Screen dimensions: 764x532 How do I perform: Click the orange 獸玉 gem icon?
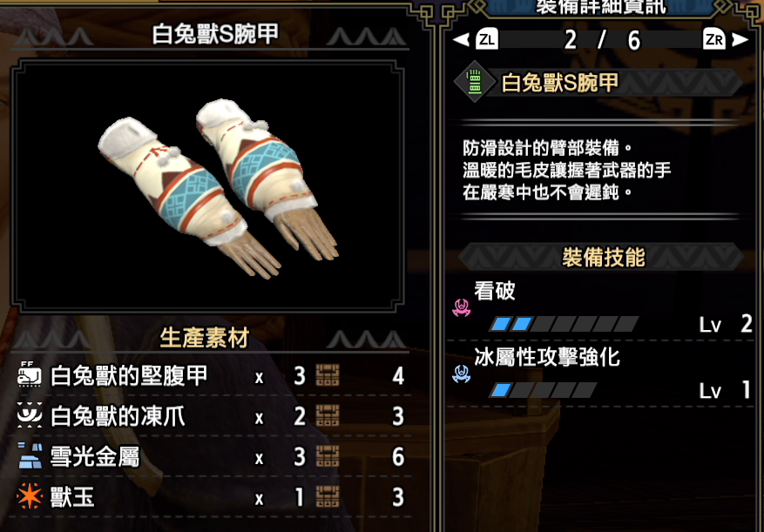[x=29, y=497]
